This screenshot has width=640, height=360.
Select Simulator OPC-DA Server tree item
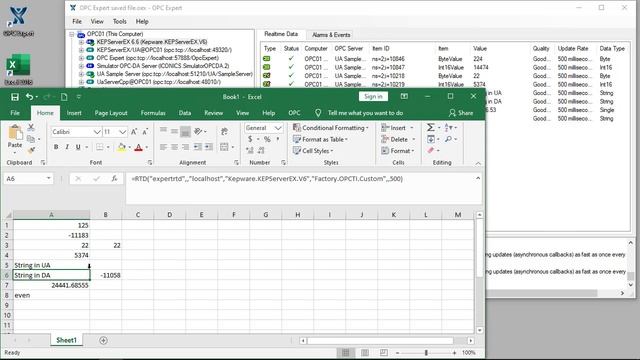163,66
